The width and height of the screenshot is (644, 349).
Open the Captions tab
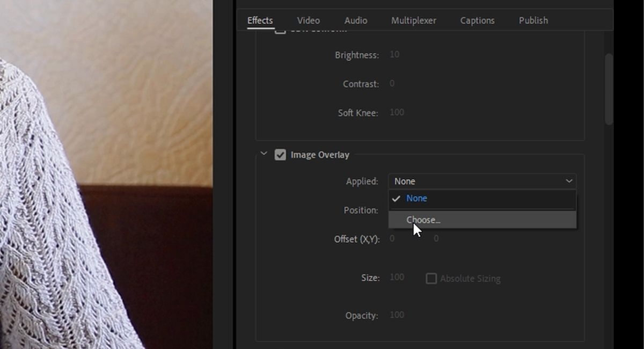477,20
